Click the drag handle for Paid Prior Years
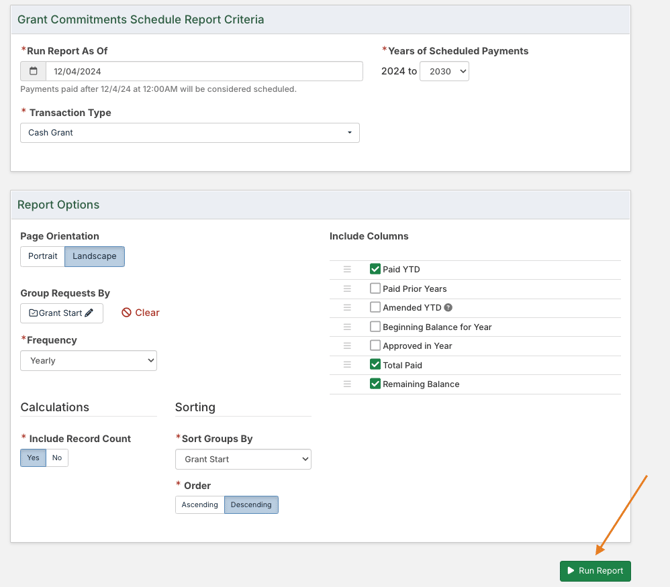This screenshot has width=670, height=587. pos(347,289)
